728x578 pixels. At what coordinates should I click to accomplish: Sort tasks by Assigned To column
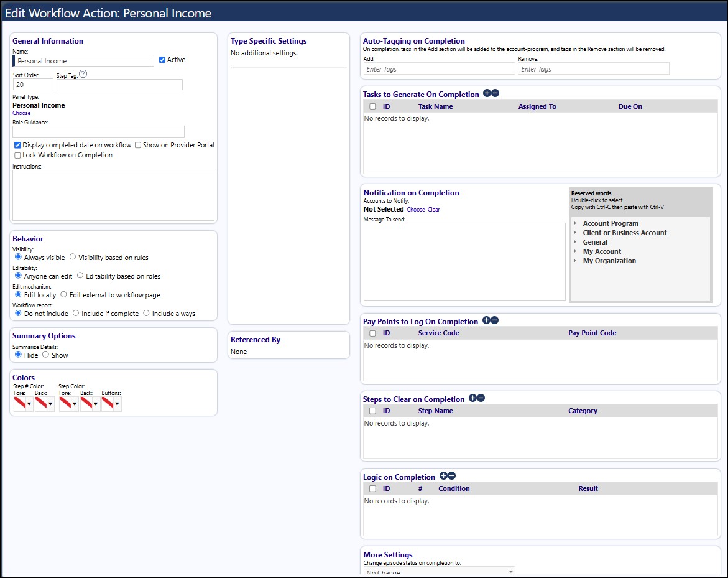click(537, 106)
